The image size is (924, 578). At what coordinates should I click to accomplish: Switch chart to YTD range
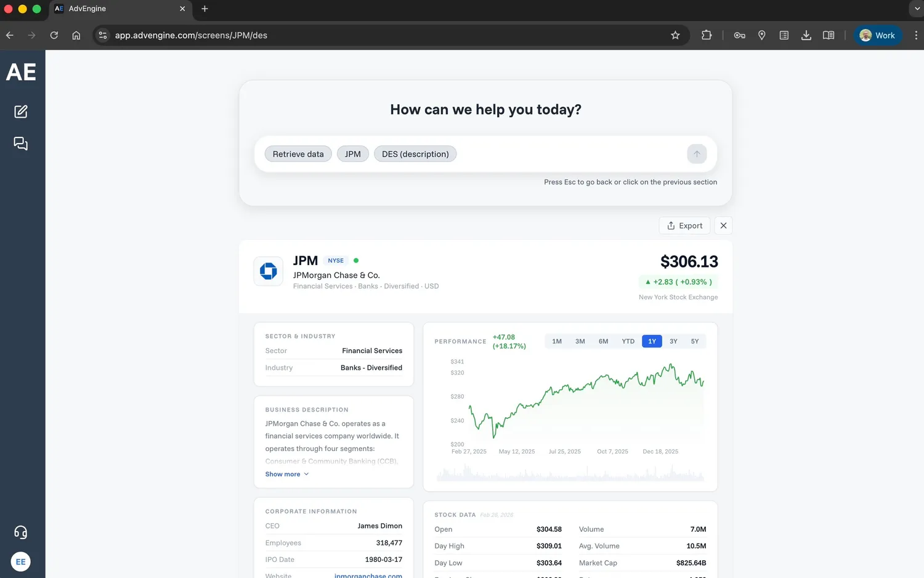pos(628,341)
